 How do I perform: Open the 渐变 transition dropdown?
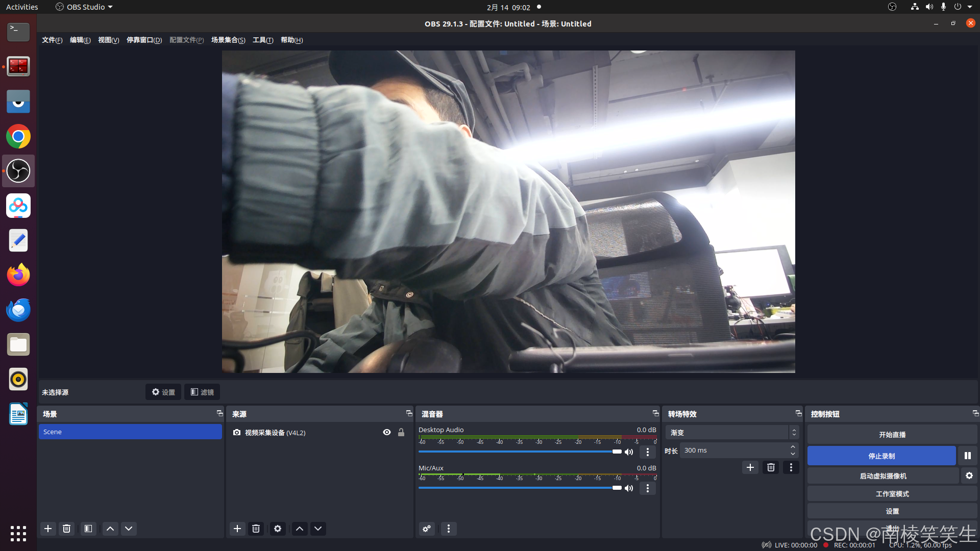pos(731,433)
